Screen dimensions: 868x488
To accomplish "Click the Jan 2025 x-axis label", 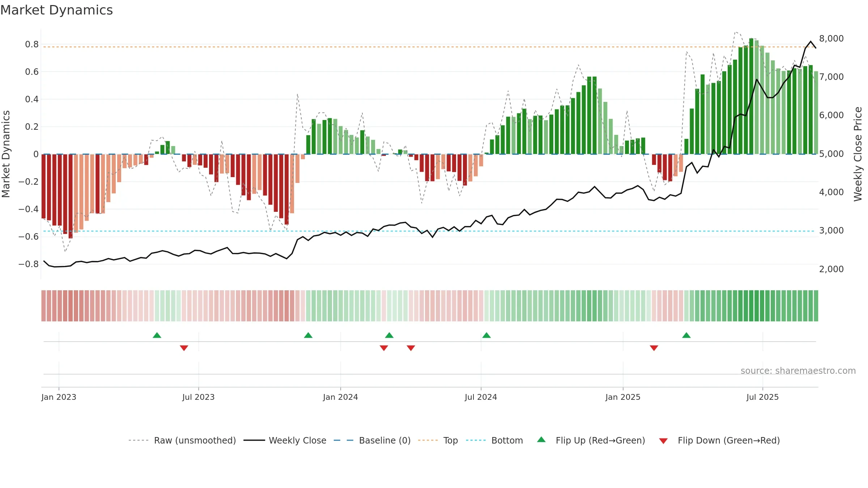I will click(623, 397).
